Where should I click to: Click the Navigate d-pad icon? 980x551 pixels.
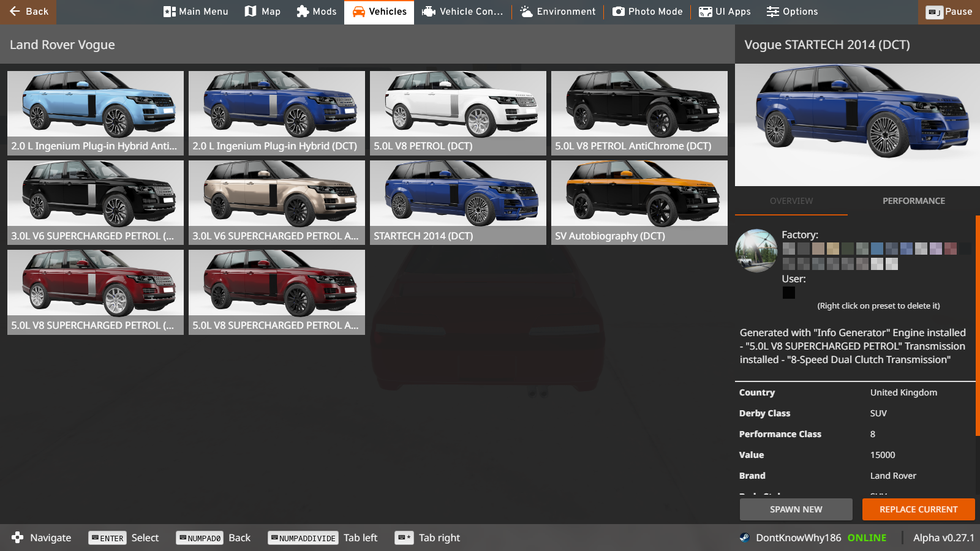[17, 538]
